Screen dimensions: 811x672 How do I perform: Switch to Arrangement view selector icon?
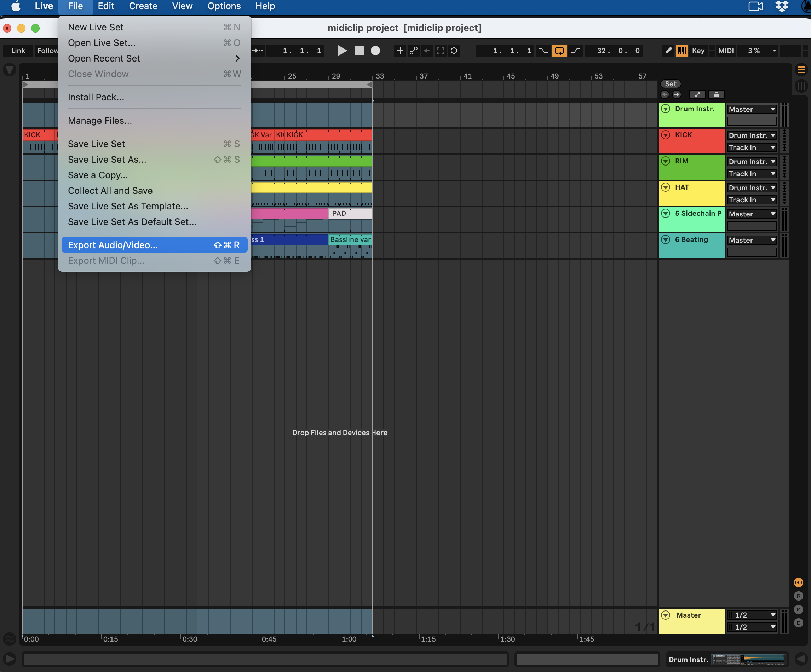click(801, 70)
